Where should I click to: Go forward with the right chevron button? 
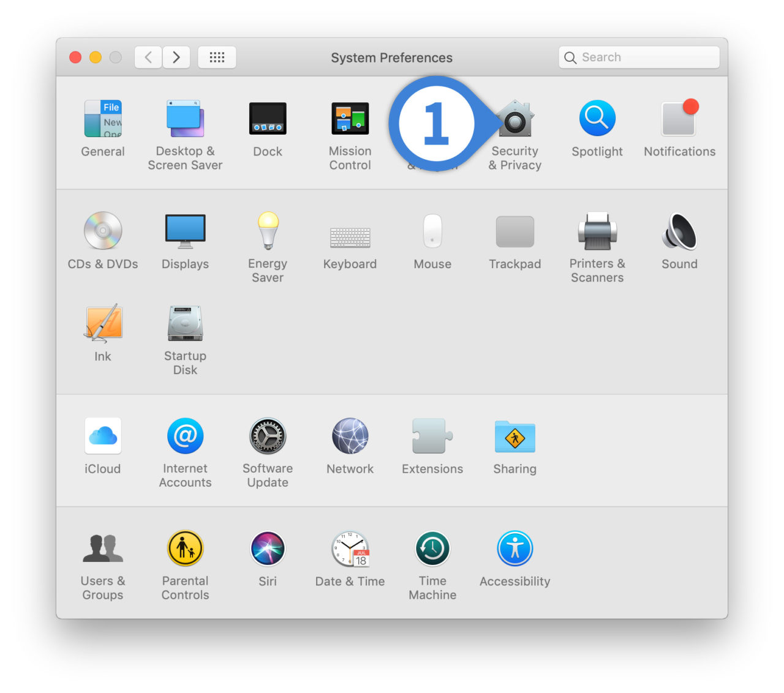coord(176,58)
